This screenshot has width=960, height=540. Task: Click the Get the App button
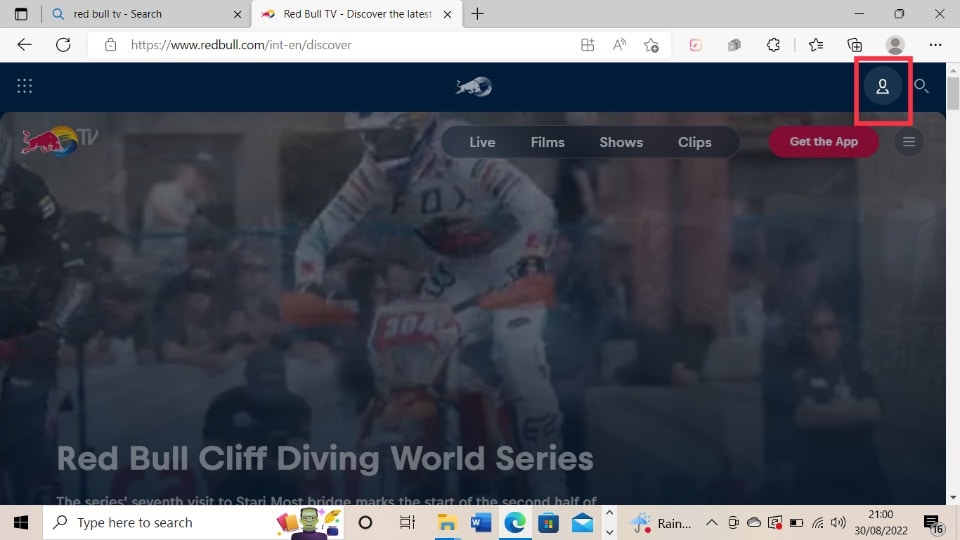click(x=823, y=141)
